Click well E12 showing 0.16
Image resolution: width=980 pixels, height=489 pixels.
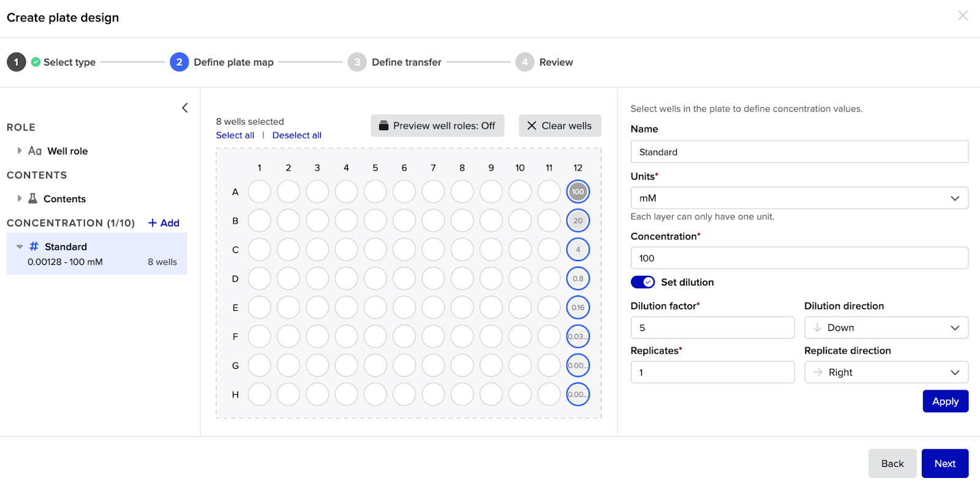(578, 308)
